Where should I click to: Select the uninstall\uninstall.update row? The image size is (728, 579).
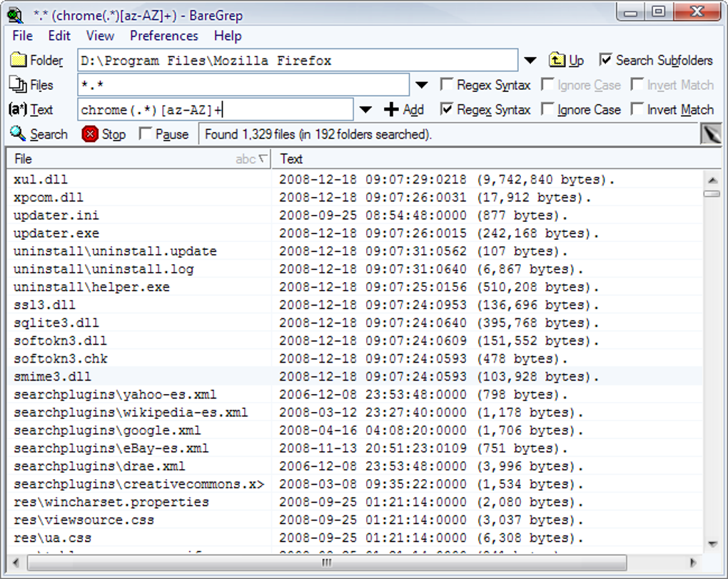355,251
